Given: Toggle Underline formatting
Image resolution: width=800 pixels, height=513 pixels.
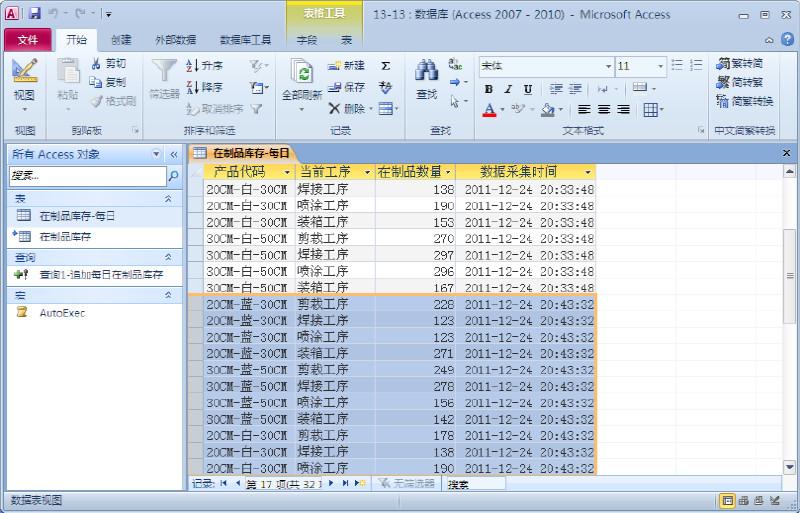Looking at the screenshot, I should pyautogui.click(x=528, y=89).
